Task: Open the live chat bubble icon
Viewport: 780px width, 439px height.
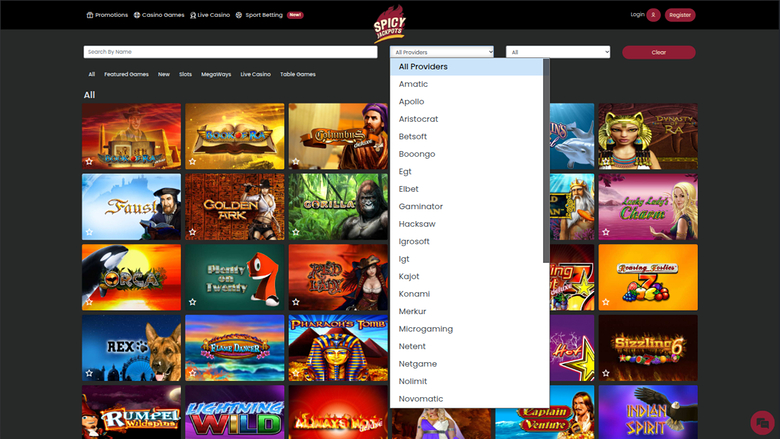Action: coord(762,423)
